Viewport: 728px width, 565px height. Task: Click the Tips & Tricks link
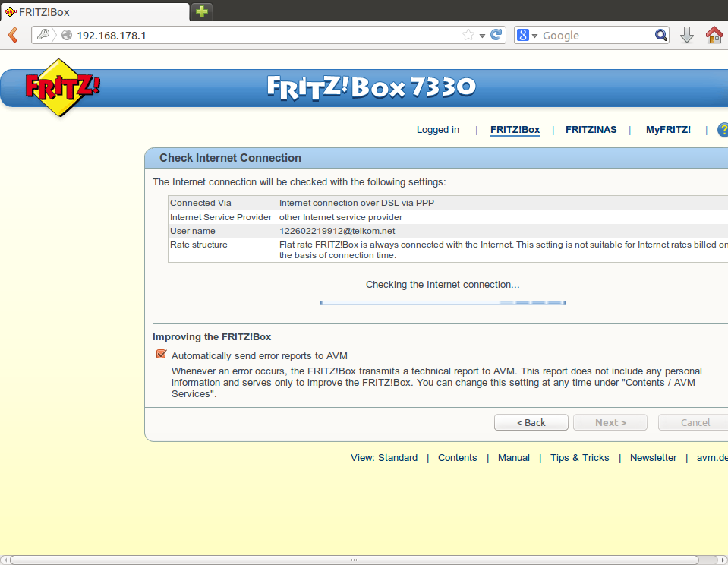pos(579,458)
